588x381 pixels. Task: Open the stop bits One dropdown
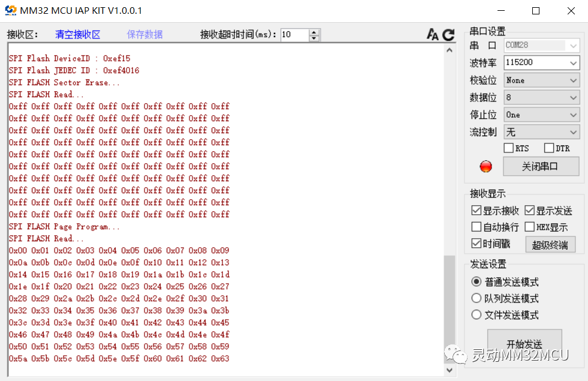pos(541,115)
